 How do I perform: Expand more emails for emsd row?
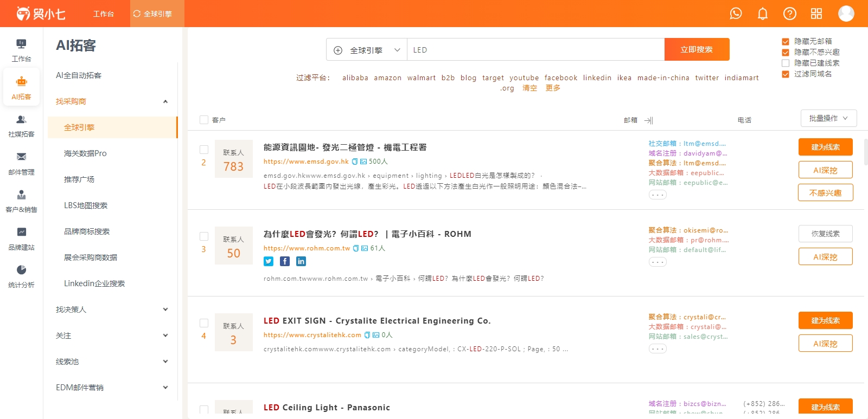pyautogui.click(x=658, y=195)
